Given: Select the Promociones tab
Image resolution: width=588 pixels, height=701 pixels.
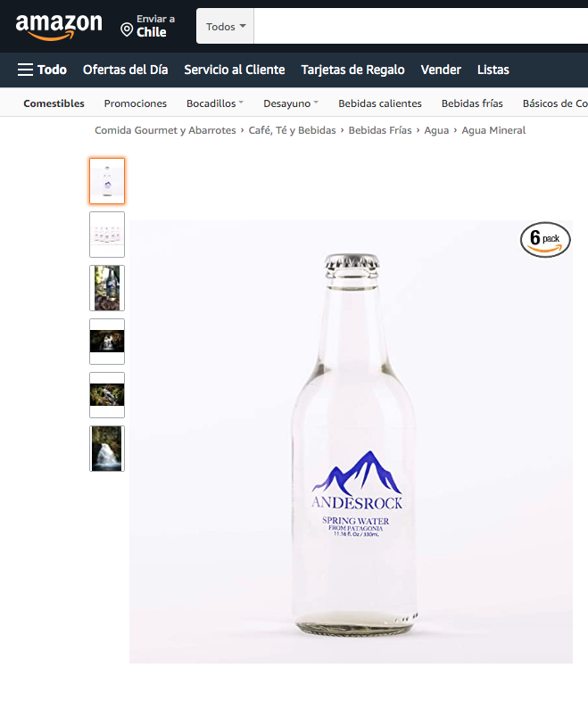Looking at the screenshot, I should coord(135,103).
